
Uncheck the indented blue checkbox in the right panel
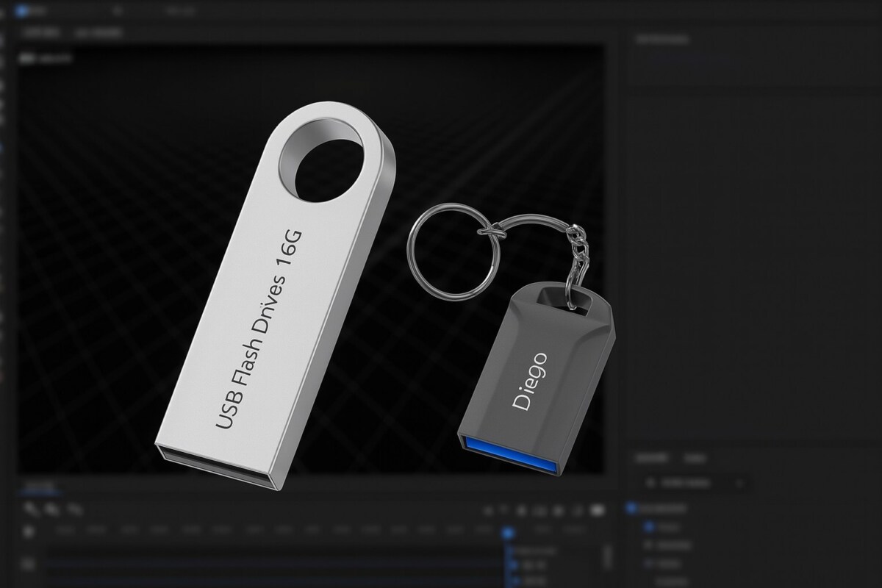pos(648,526)
